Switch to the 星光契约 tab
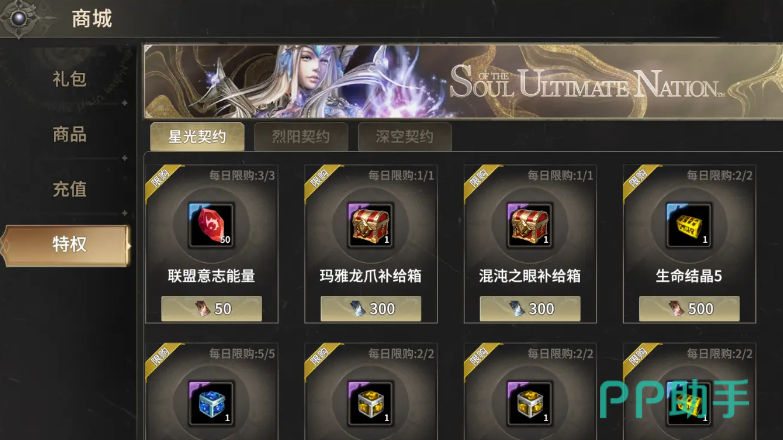The height and width of the screenshot is (440, 783). (197, 136)
